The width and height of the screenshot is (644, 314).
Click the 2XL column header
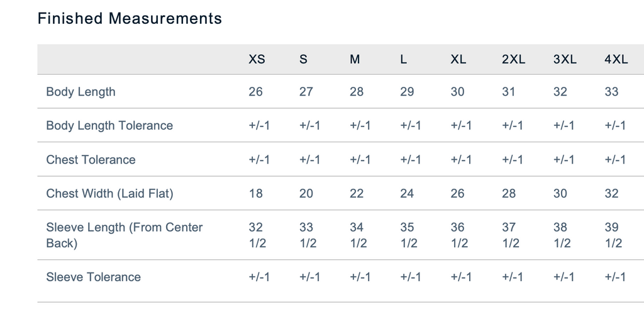tap(513, 60)
